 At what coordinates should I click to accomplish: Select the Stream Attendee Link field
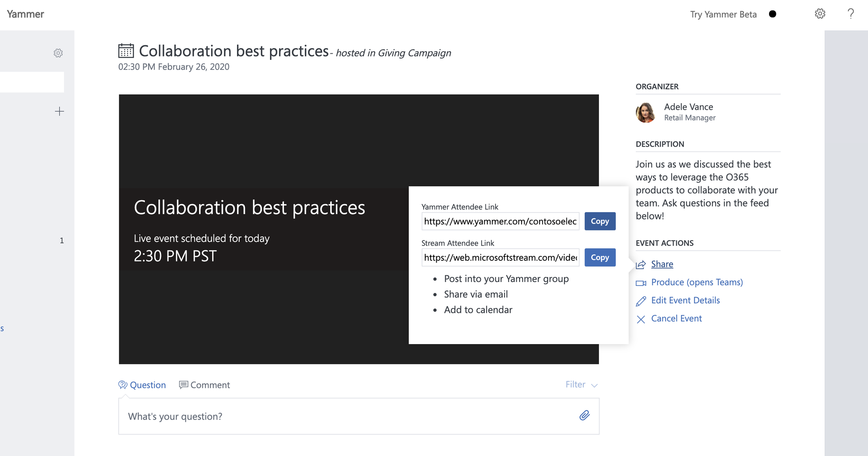(x=500, y=257)
